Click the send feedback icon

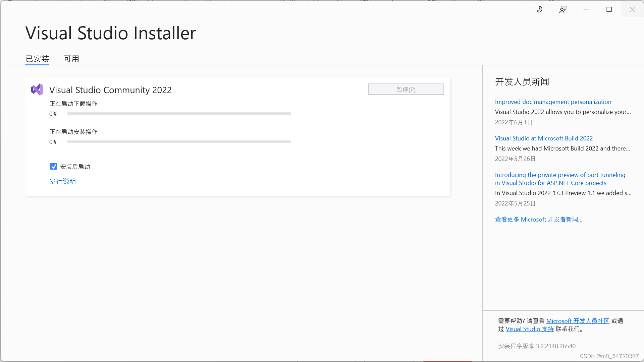(x=562, y=9)
